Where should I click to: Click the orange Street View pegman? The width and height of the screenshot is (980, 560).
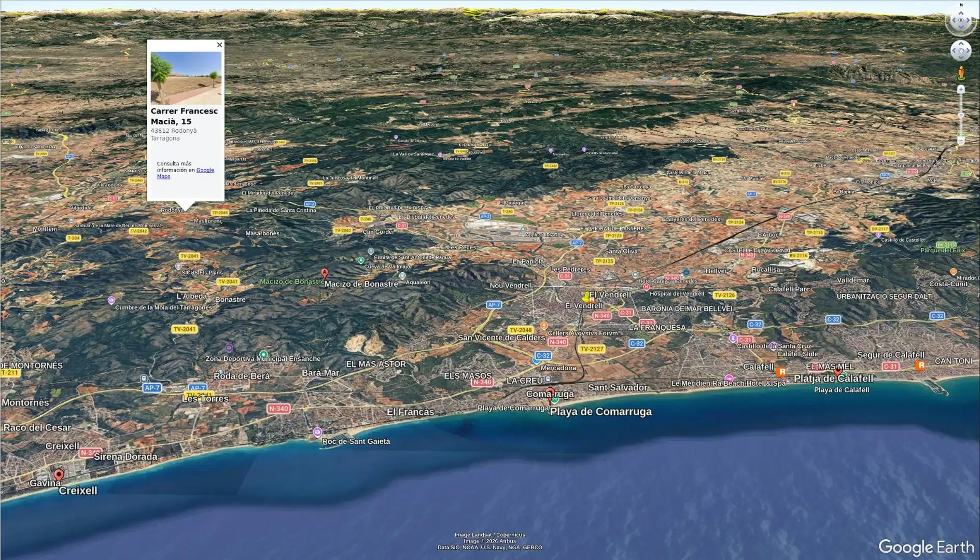click(x=961, y=73)
